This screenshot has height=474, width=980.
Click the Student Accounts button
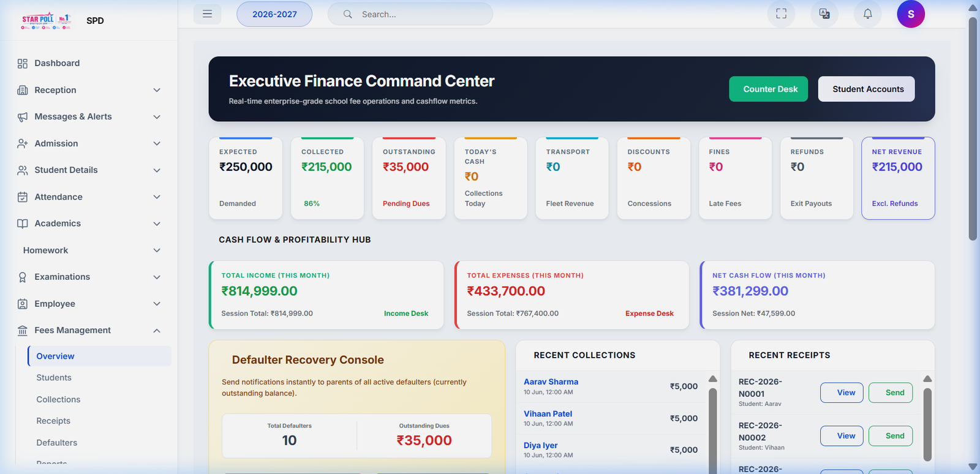pyautogui.click(x=867, y=89)
